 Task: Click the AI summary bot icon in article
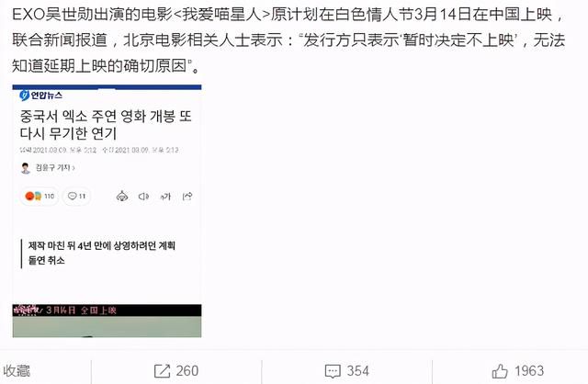pos(122,196)
